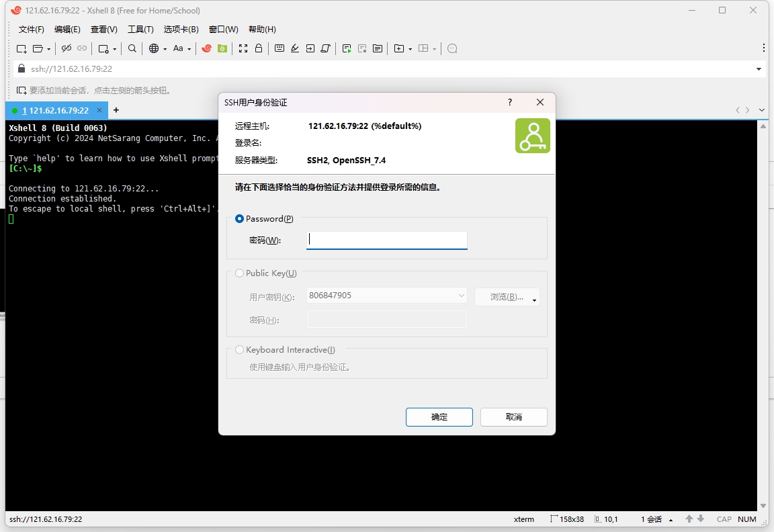Click the add-current-session icon in links bar
The image size is (774, 532).
coord(21,90)
